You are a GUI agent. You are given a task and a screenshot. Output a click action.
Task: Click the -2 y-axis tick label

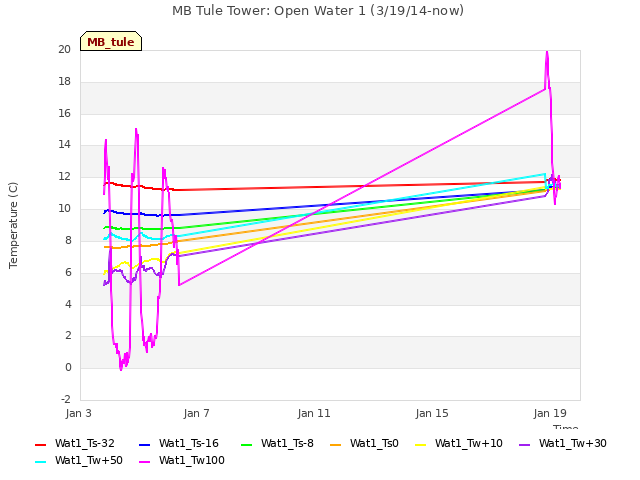tap(66, 399)
